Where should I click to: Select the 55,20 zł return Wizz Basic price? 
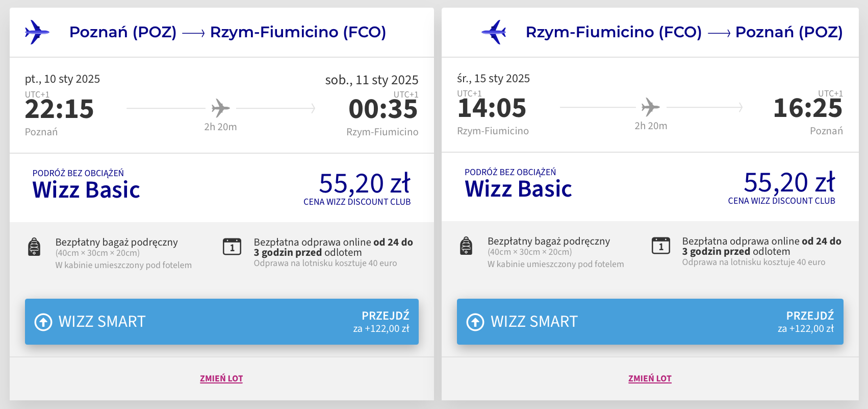point(789,183)
